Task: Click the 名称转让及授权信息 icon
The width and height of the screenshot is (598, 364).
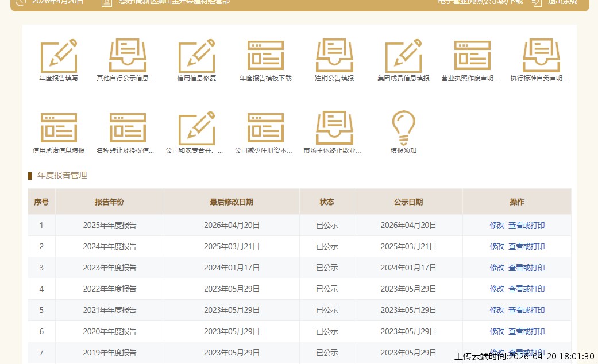Action: click(128, 129)
